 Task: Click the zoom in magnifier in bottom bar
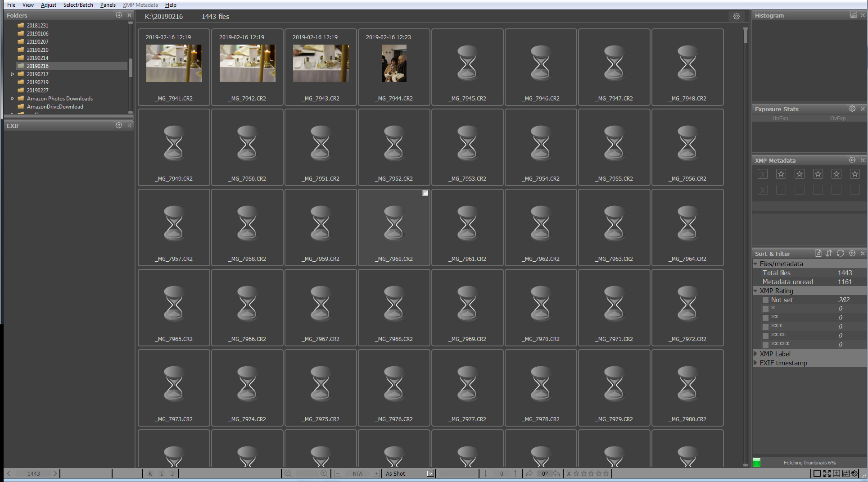pyautogui.click(x=324, y=473)
